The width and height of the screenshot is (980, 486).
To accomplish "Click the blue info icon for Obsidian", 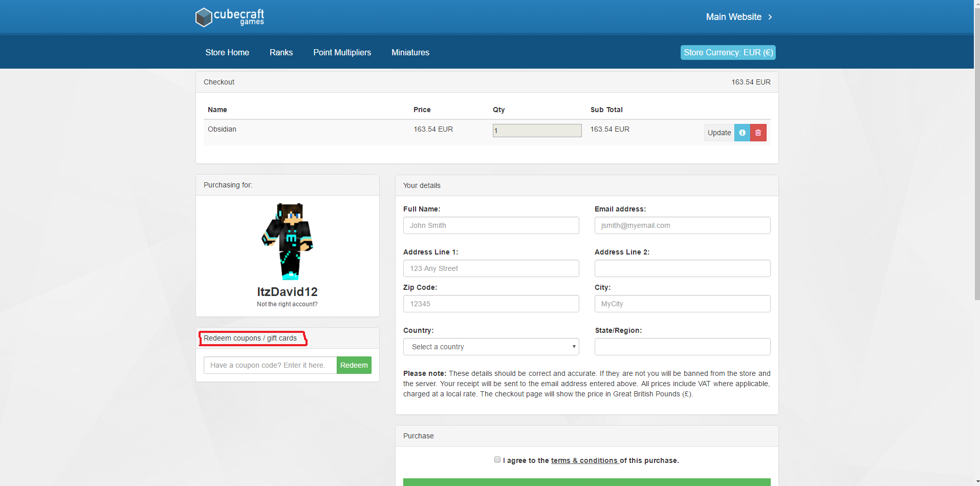I will pyautogui.click(x=742, y=133).
